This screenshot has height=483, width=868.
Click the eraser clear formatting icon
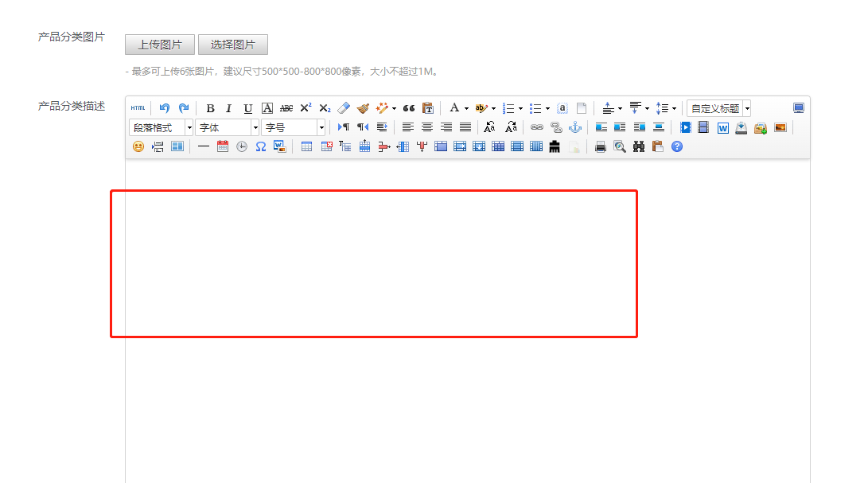[x=344, y=108]
